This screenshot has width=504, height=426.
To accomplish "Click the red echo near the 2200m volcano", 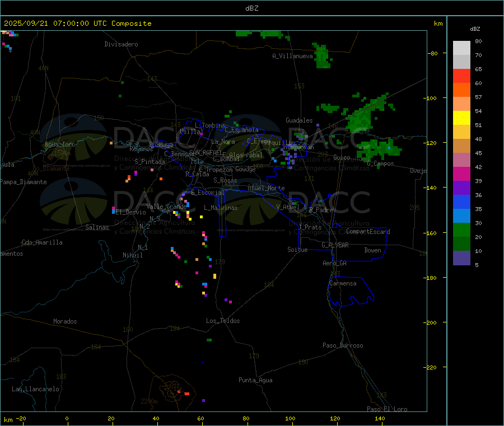I will tap(186, 394).
